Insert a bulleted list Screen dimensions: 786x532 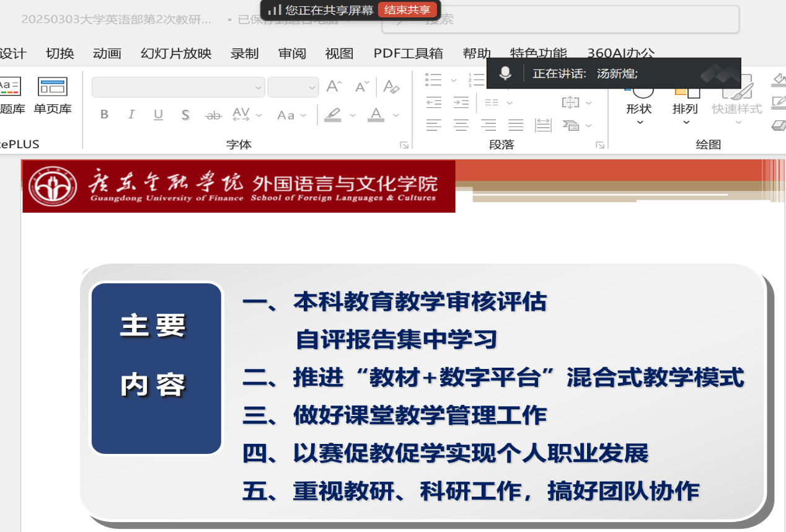coord(434,79)
